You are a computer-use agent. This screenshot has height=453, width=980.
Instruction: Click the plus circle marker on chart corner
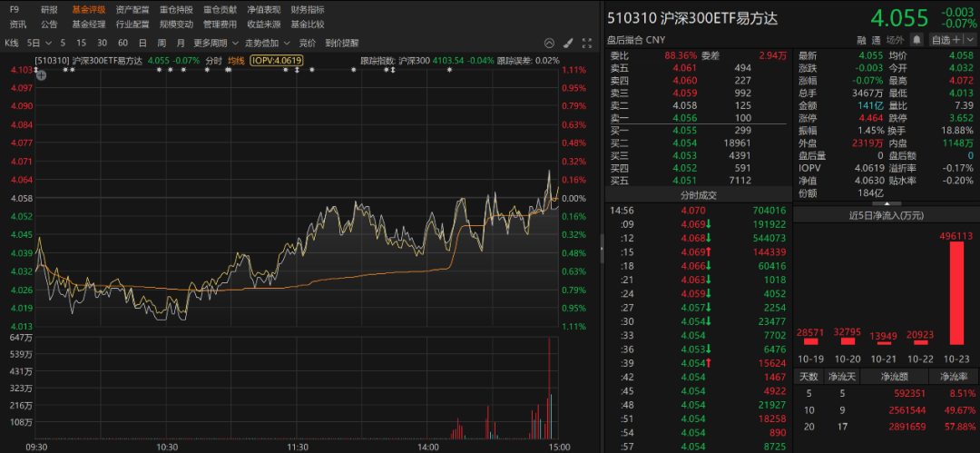coord(41,75)
